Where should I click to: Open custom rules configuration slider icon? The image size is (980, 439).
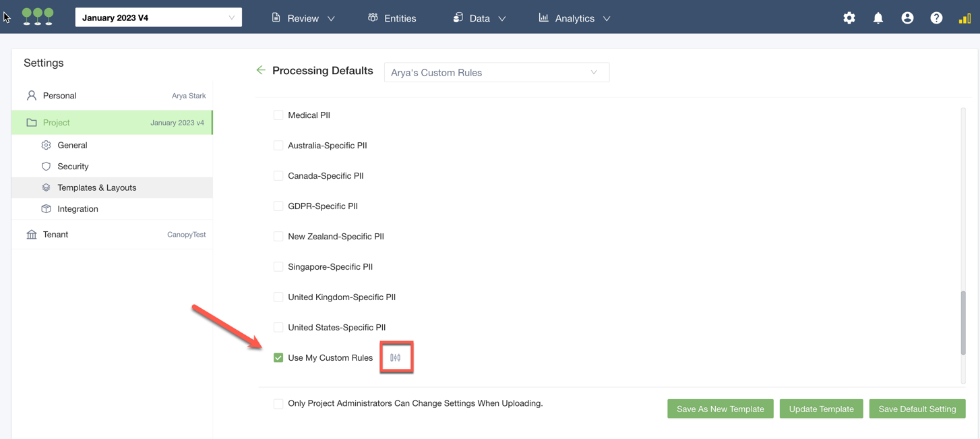pos(396,358)
